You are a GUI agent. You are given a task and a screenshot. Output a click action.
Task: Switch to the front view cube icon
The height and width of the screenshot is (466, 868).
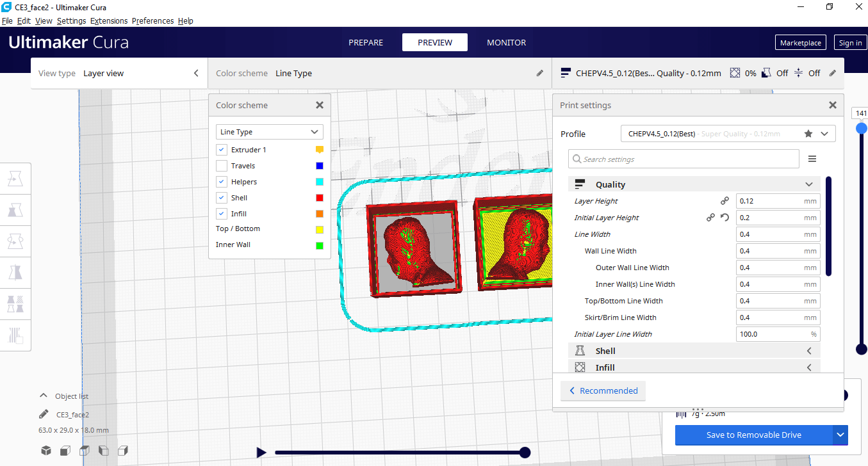tap(65, 451)
